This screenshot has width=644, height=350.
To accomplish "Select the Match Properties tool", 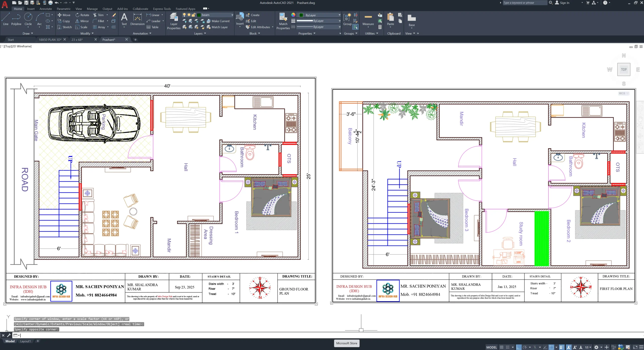I will pos(283,21).
